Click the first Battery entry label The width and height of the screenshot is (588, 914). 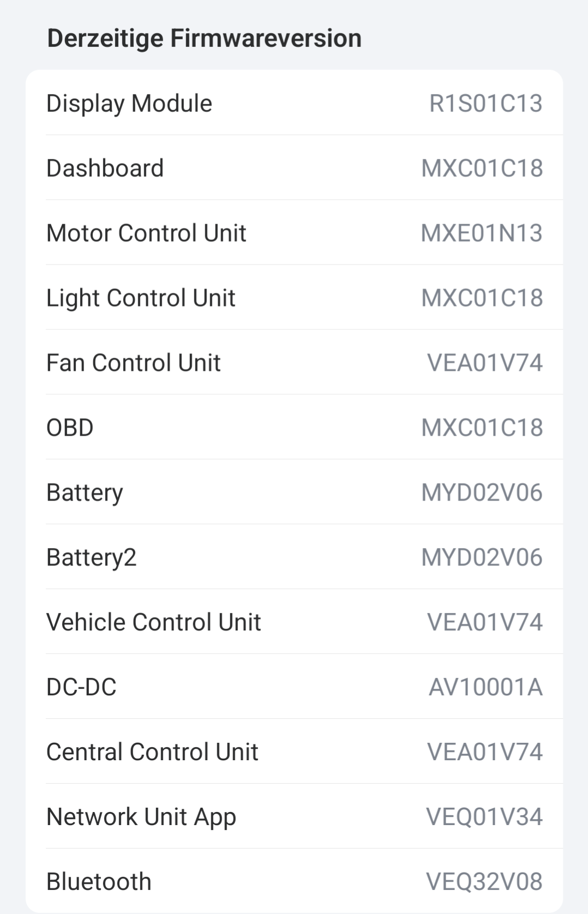85,492
